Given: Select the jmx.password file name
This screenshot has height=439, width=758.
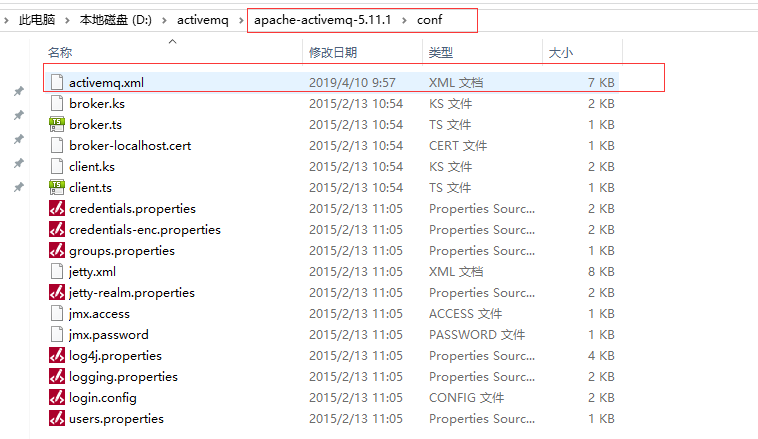Looking at the screenshot, I should point(109,335).
